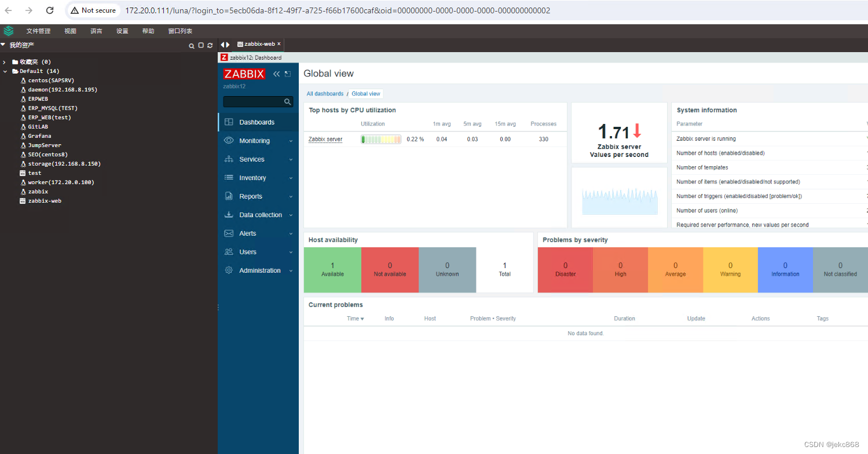
Task: Click the Not secure warning badge
Action: [93, 10]
